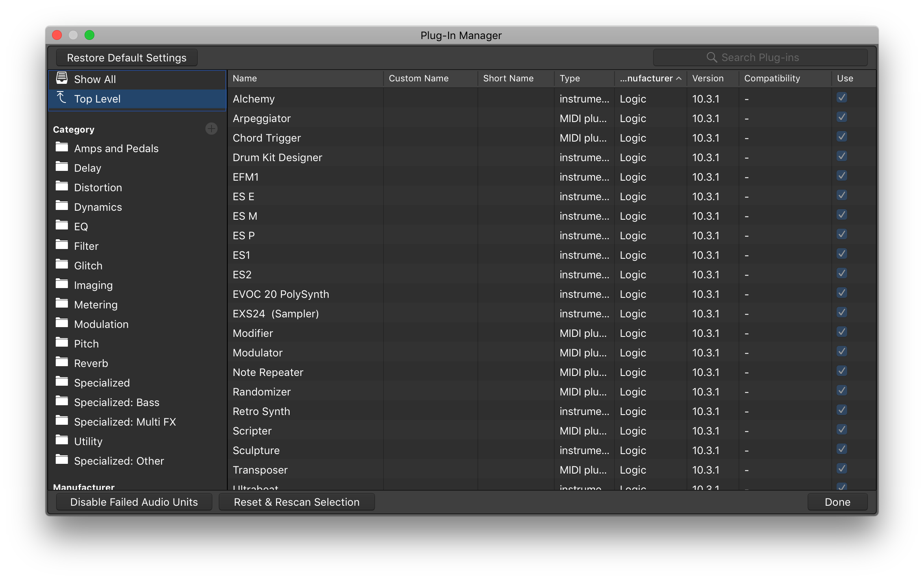
Task: Open the Amps and Pedals category folder icon
Action: click(62, 148)
